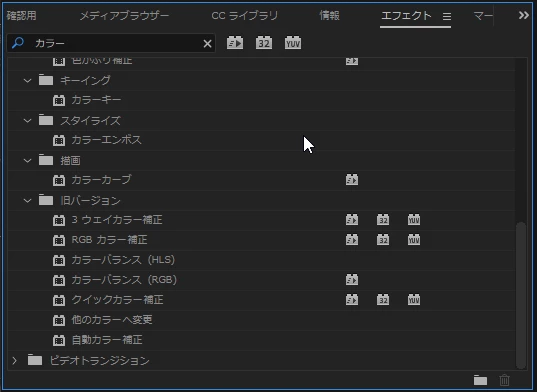Click the effects list vertical scrollbar thumb
Image resolution: width=537 pixels, height=392 pixels.
pos(521,295)
